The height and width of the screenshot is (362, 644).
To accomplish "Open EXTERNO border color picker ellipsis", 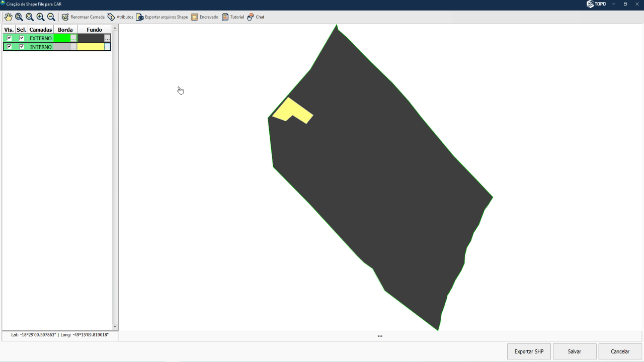I will 73,38.
